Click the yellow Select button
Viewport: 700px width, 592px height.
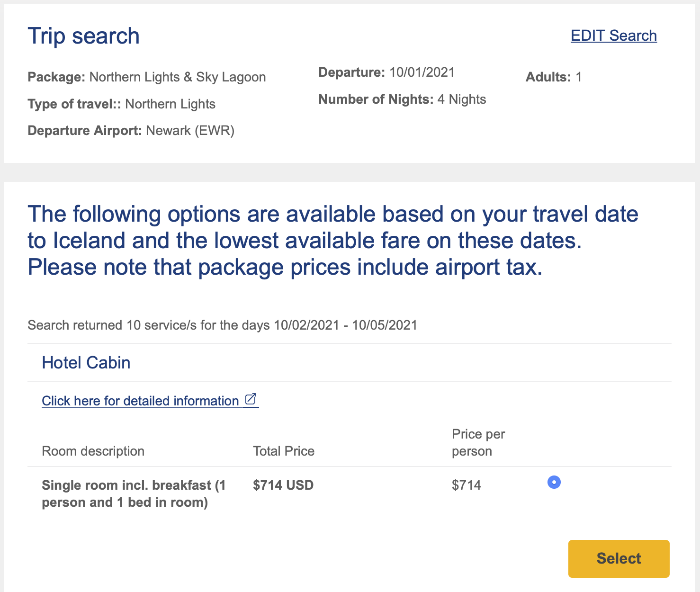pos(618,559)
